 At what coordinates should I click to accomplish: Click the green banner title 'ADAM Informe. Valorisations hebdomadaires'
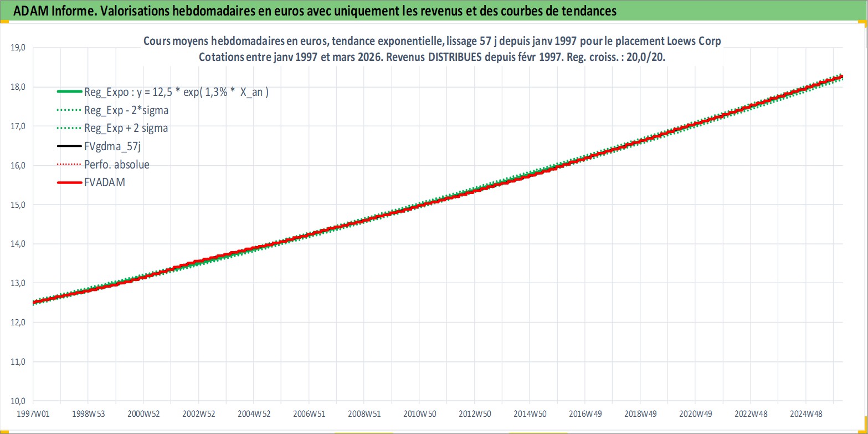point(315,11)
